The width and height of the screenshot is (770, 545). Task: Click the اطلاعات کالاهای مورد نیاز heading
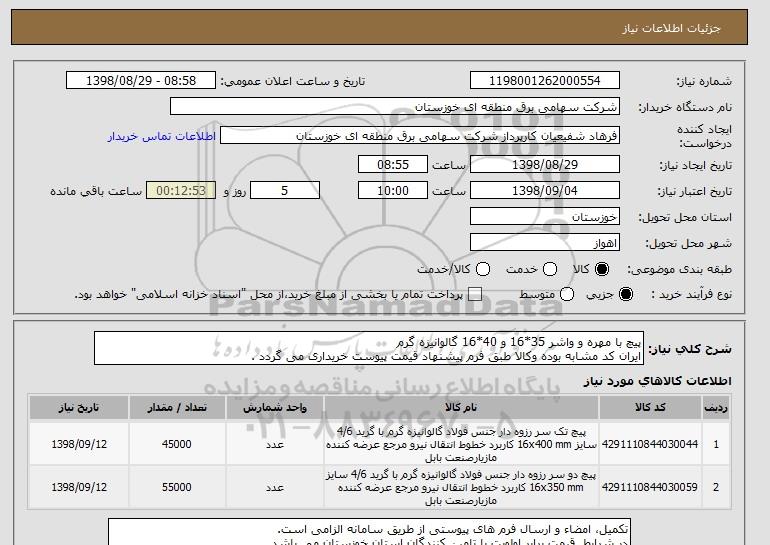(658, 381)
